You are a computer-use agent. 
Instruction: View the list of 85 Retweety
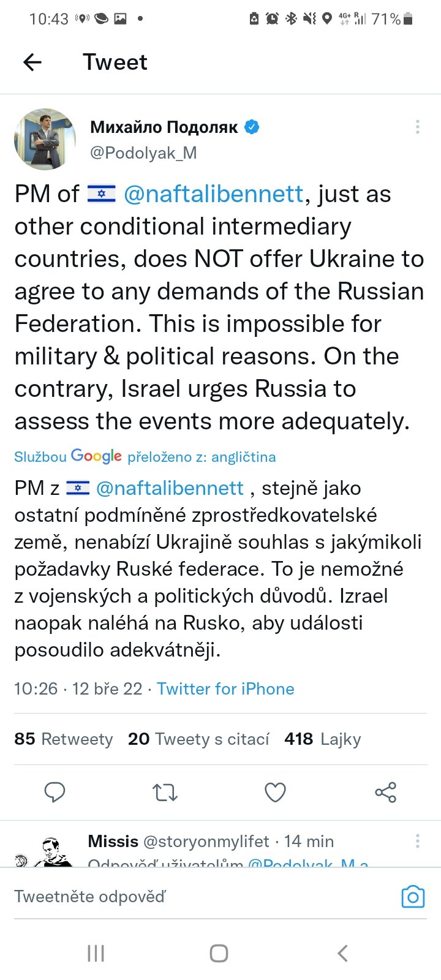pos(64,739)
